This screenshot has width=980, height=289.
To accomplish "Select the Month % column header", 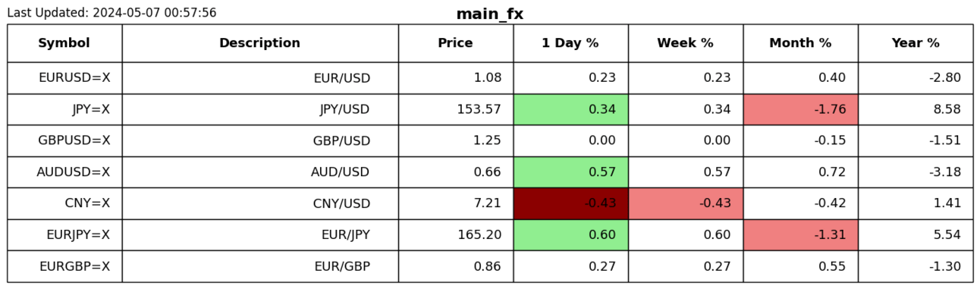I will pyautogui.click(x=801, y=43).
